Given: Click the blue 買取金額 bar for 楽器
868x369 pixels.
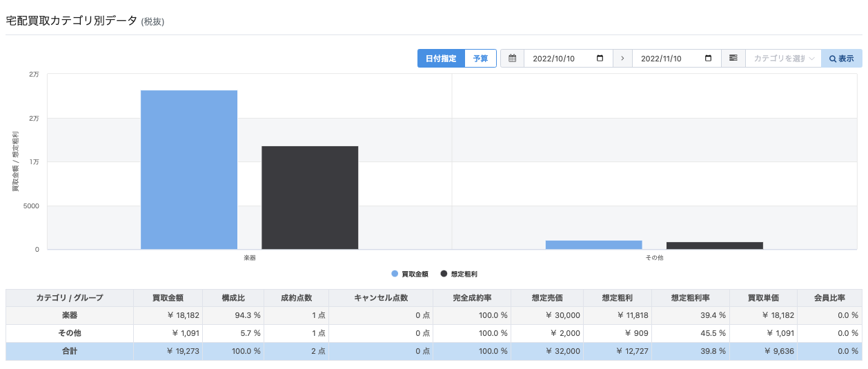Looking at the screenshot, I should [x=189, y=170].
